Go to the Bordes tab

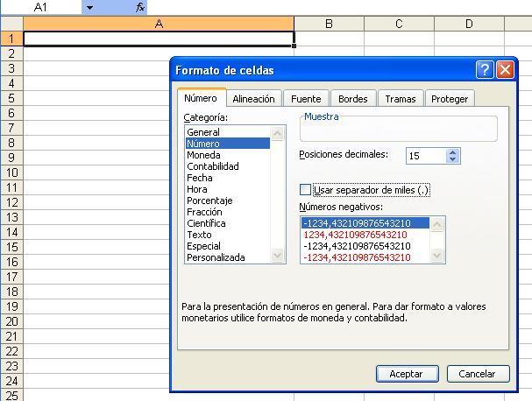(353, 99)
